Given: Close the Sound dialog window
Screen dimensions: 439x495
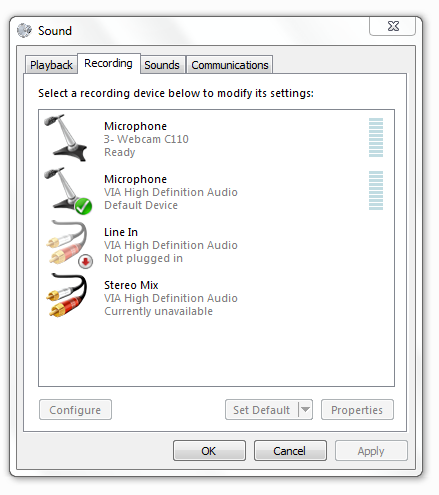Looking at the screenshot, I should click(393, 26).
